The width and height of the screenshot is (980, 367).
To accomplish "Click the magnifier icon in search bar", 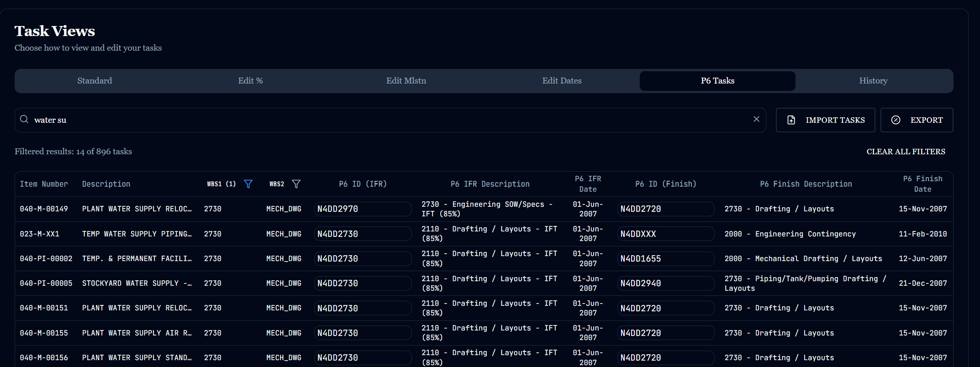I will (24, 119).
